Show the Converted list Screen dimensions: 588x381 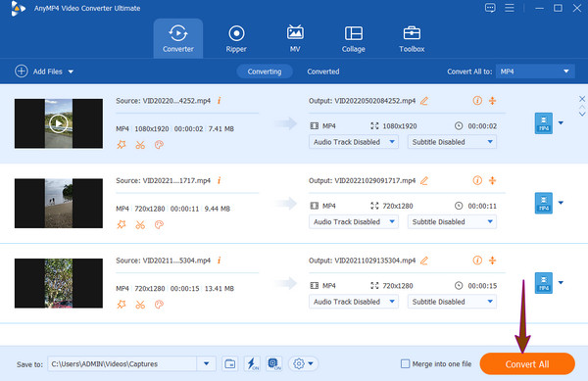[323, 71]
